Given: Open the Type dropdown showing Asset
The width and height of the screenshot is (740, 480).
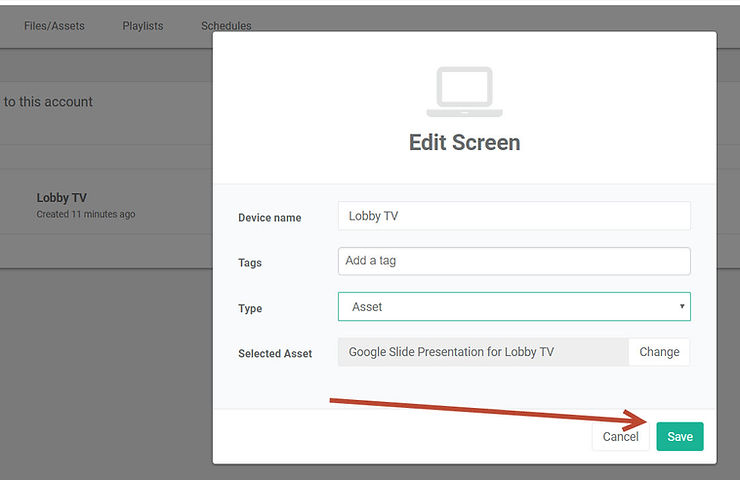Looking at the screenshot, I should pos(514,306).
